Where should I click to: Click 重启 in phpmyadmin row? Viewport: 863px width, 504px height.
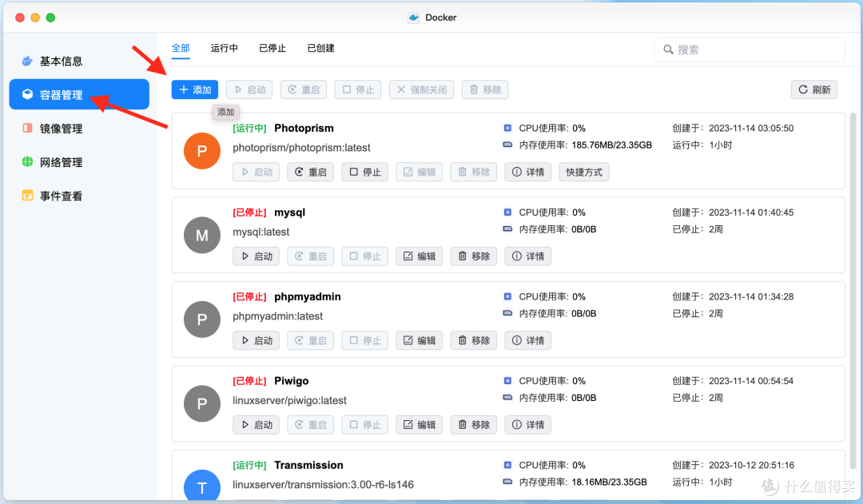tap(310, 340)
